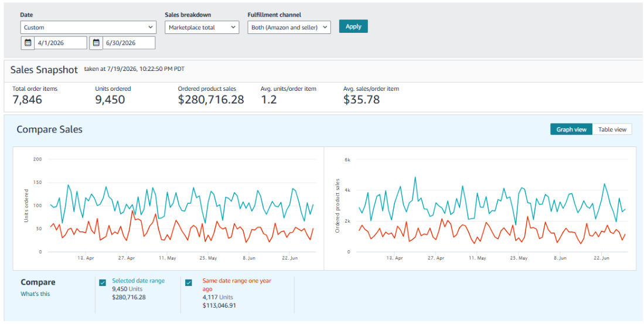The image size is (644, 324).
Task: Select the Graph view tab
Action: pyautogui.click(x=571, y=129)
